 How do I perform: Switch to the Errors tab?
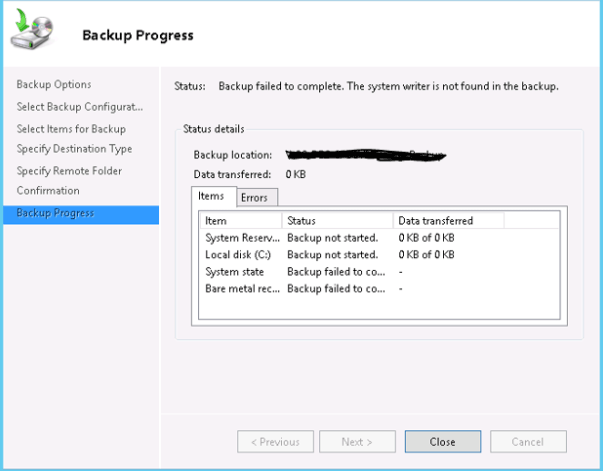click(257, 198)
